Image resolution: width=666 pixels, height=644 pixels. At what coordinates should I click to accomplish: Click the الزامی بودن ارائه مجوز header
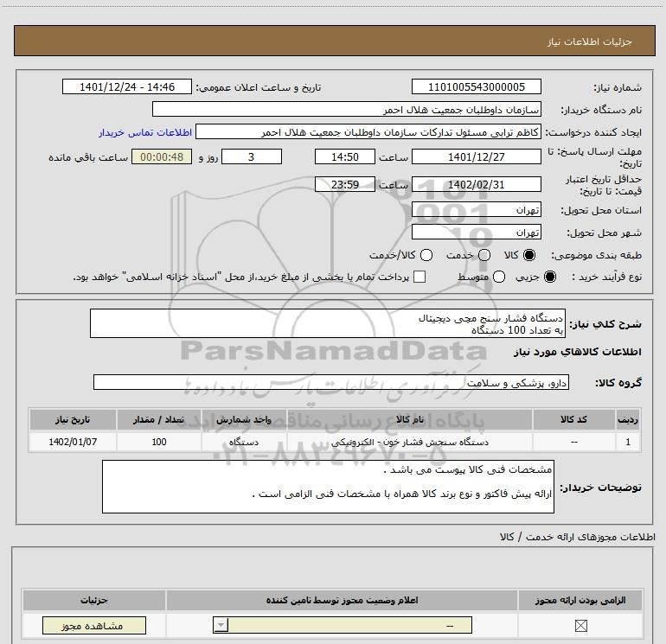[x=580, y=600]
